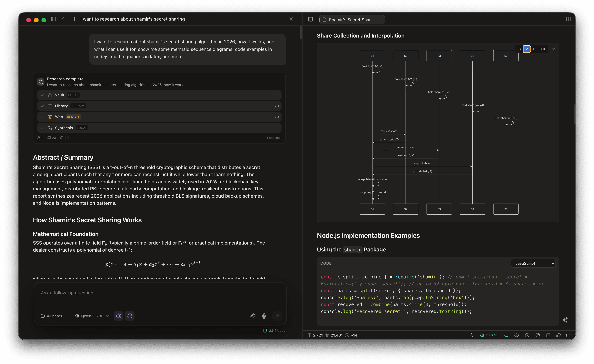The height and width of the screenshot is (364, 594).
Task: Click the inline shamir code word in heading
Action: (352, 250)
